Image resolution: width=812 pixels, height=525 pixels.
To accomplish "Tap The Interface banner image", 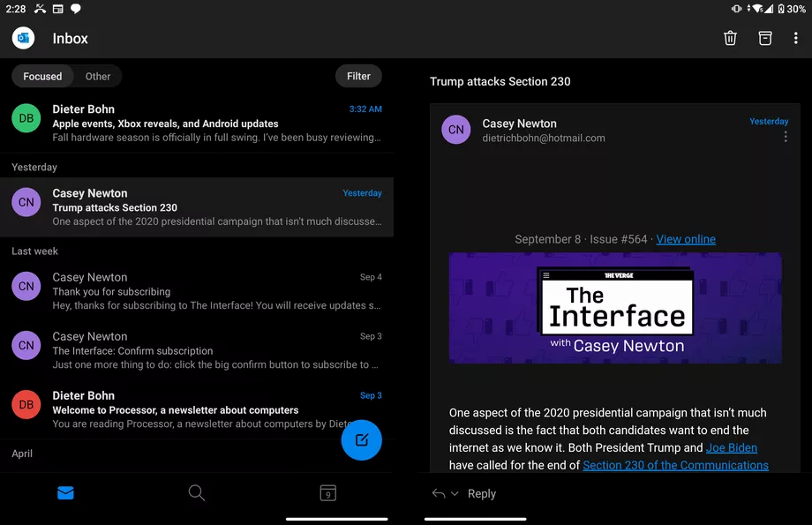I will (x=615, y=308).
